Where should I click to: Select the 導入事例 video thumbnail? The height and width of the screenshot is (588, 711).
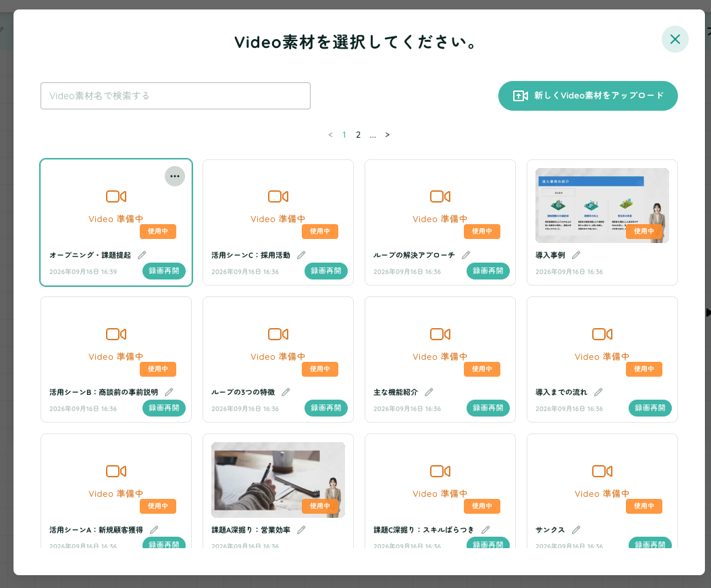point(602,205)
